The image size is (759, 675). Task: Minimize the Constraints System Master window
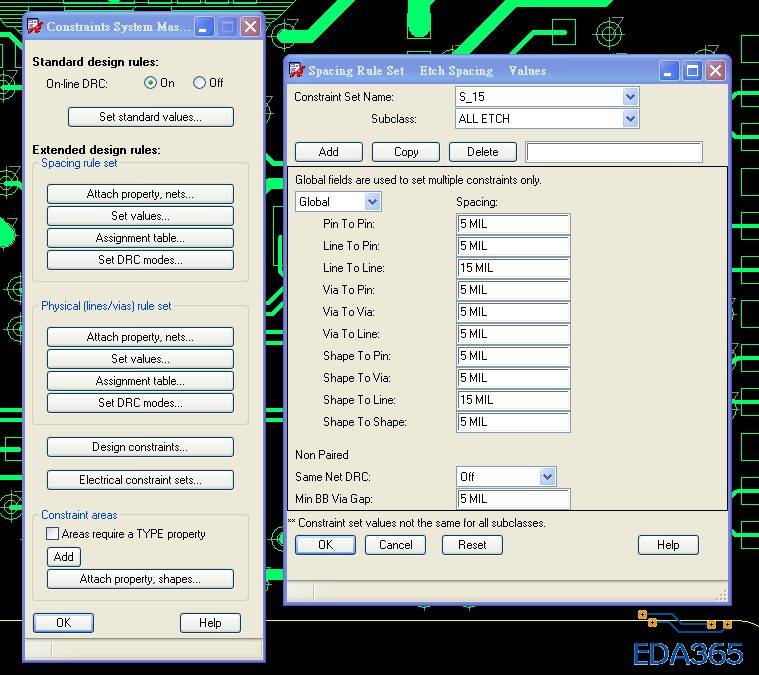[204, 27]
